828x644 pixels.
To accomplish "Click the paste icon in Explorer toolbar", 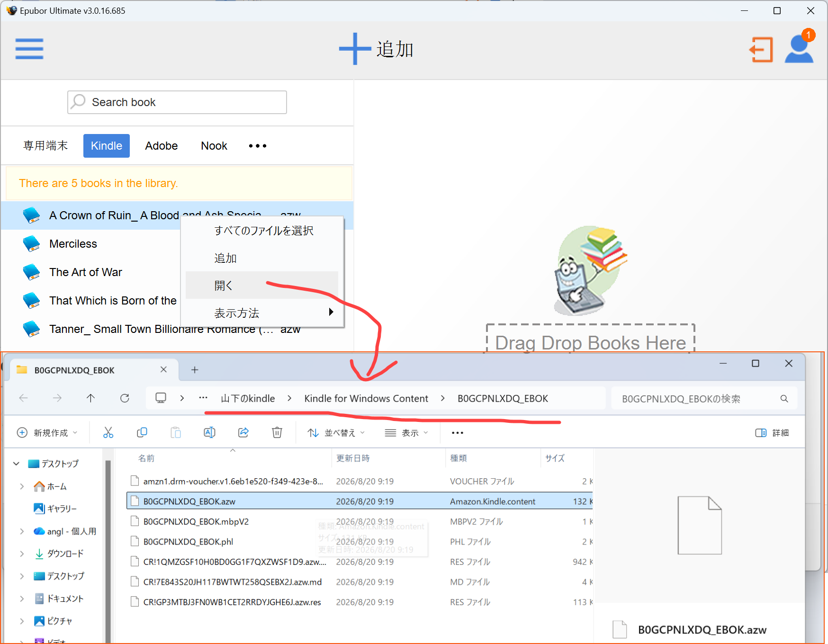I will (176, 432).
